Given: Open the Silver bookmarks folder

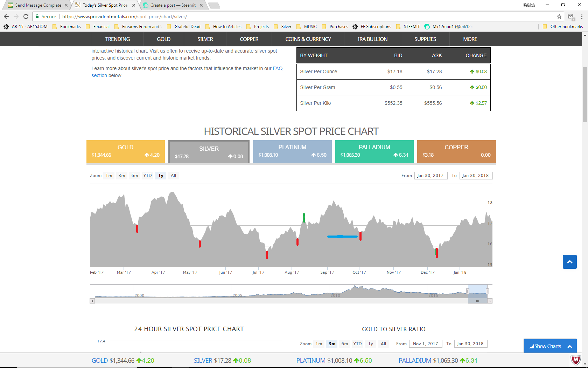Looking at the screenshot, I should point(282,27).
